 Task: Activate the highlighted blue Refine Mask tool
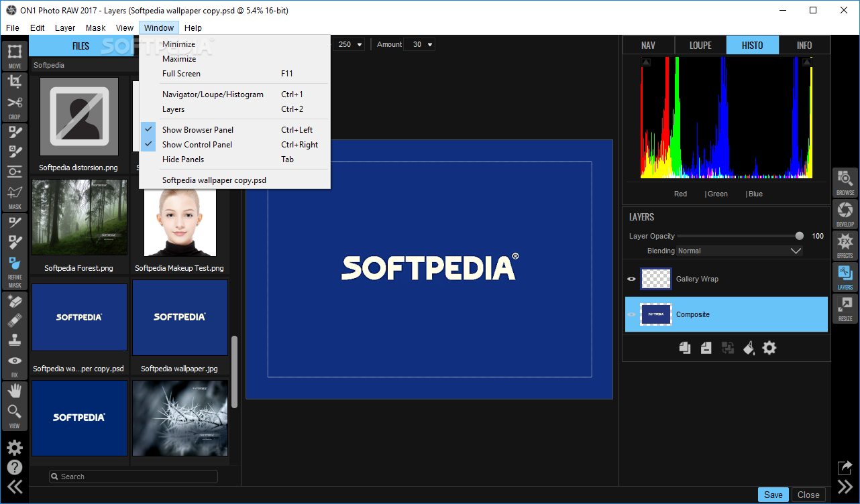click(x=15, y=263)
